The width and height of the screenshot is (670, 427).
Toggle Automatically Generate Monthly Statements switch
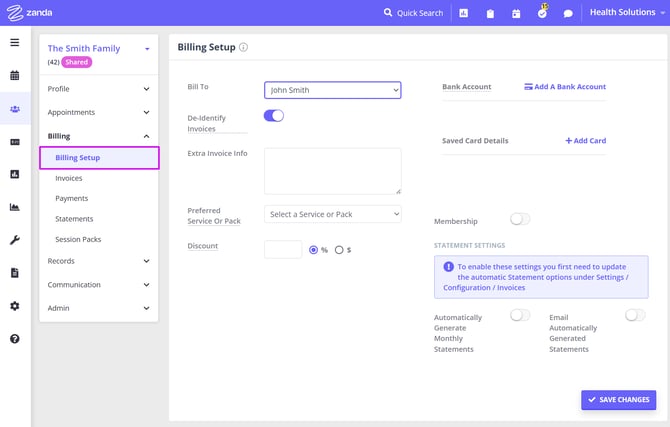coord(520,315)
